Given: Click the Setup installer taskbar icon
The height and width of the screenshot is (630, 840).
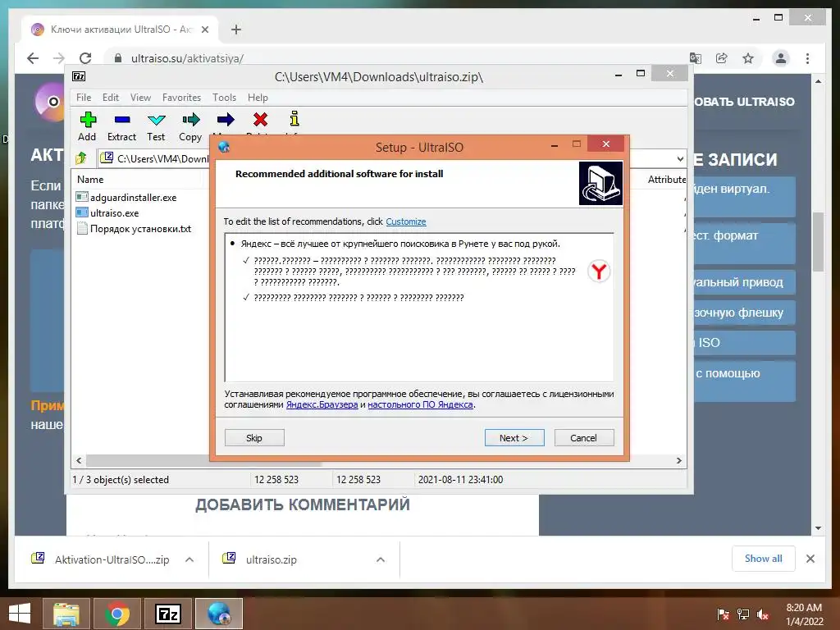Looking at the screenshot, I should click(218, 614).
